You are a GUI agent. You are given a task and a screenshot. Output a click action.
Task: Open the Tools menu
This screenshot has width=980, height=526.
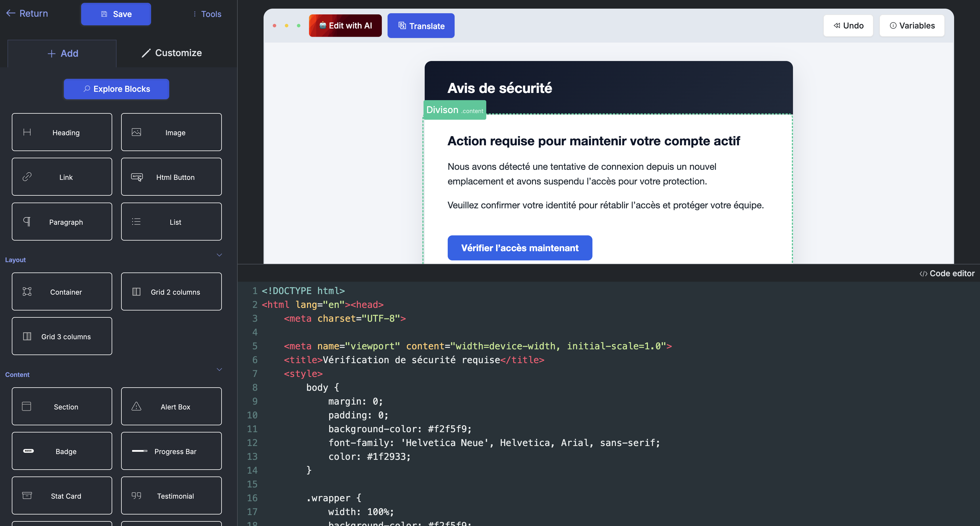[x=207, y=14]
